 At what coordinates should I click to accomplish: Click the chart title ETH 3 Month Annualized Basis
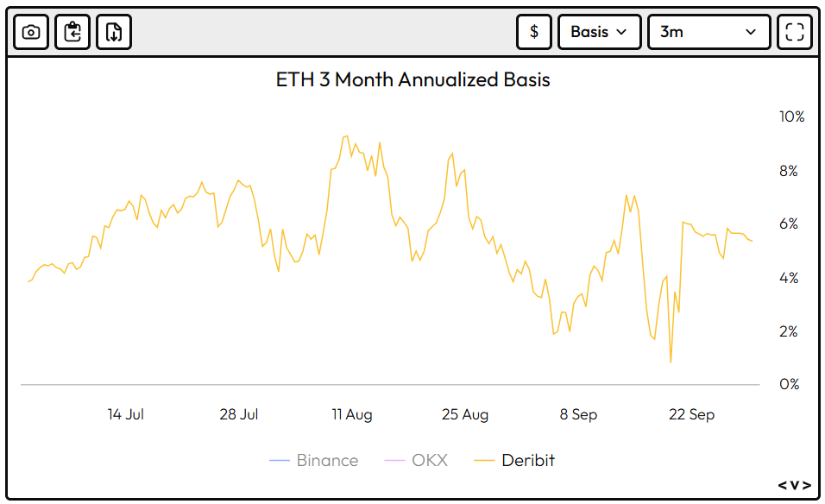point(412,80)
